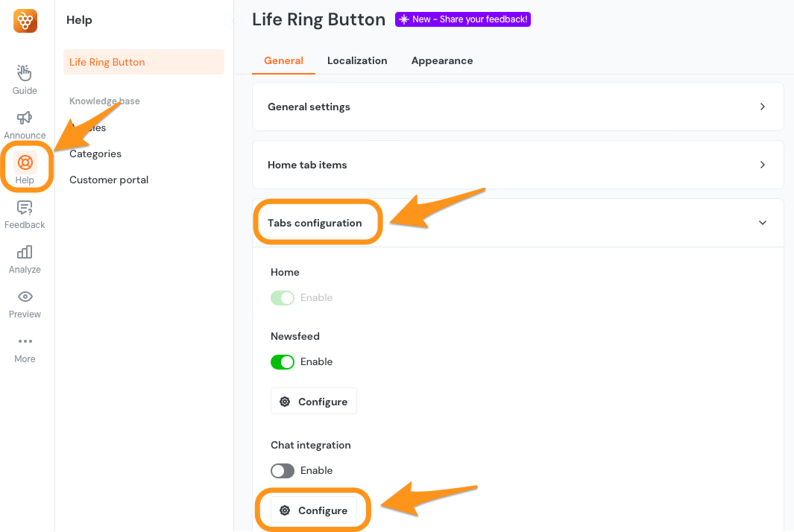794x532 pixels.
Task: Select Categories in the Knowledge base list
Action: [95, 153]
